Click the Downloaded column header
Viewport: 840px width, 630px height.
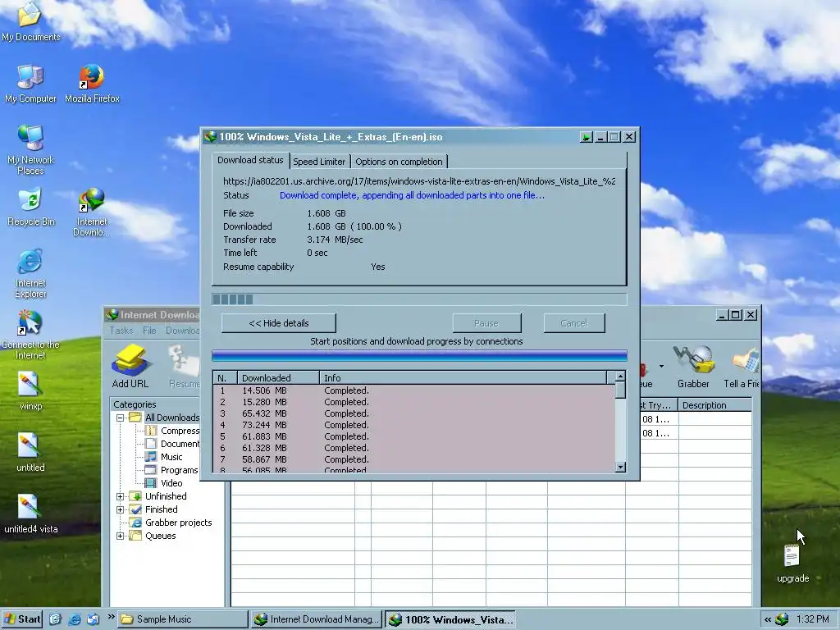(277, 377)
